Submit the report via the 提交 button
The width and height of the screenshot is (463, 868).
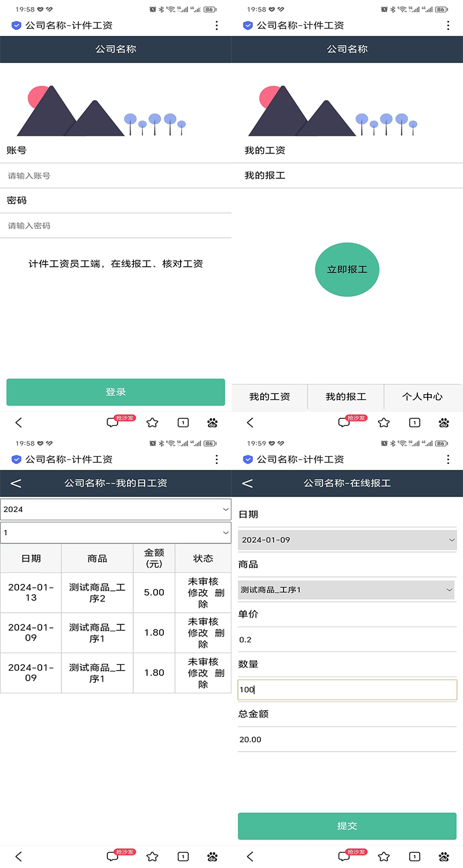(x=347, y=826)
